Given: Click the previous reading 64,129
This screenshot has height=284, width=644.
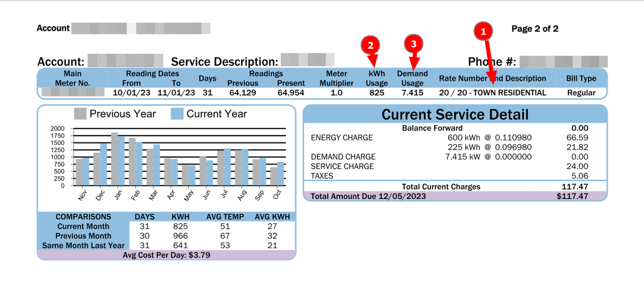Looking at the screenshot, I should (x=243, y=93).
